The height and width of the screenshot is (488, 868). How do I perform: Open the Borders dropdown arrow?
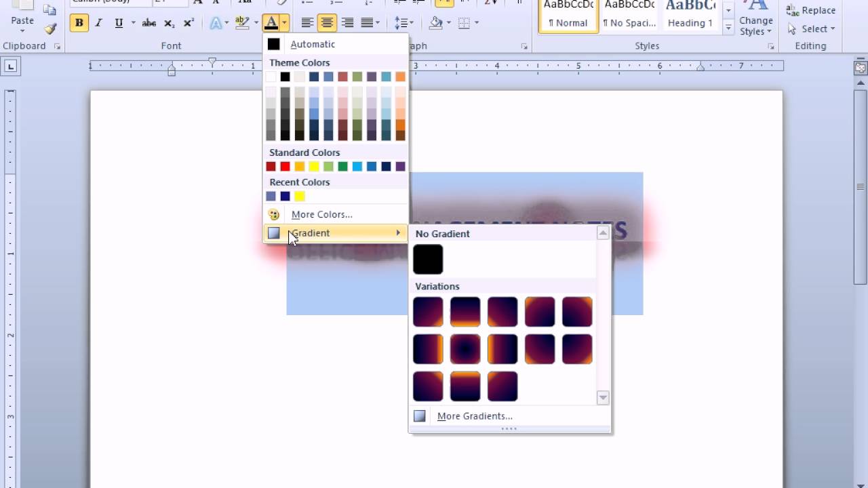[x=477, y=23]
